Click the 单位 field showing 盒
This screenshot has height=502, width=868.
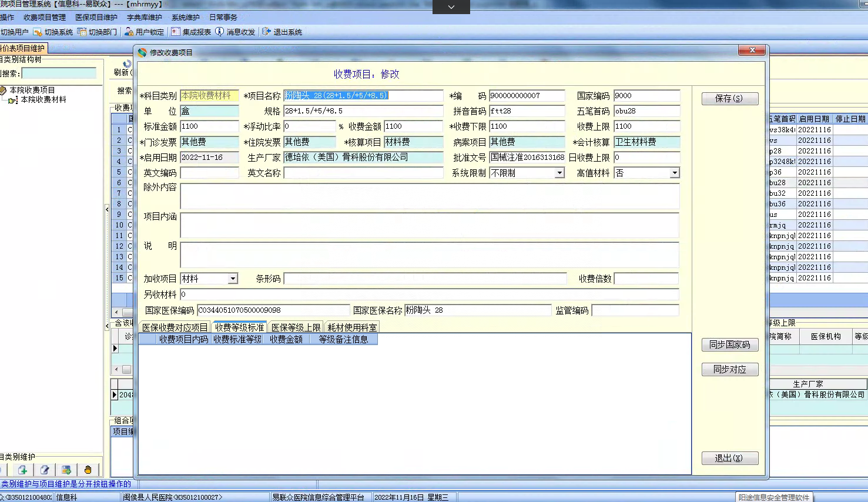(x=209, y=111)
